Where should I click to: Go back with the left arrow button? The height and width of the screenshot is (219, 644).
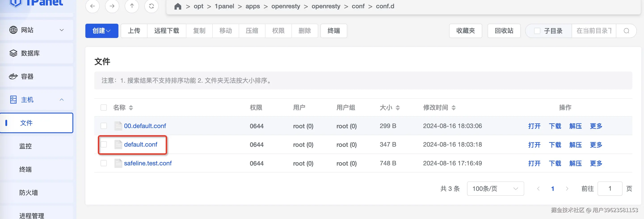coord(93,6)
